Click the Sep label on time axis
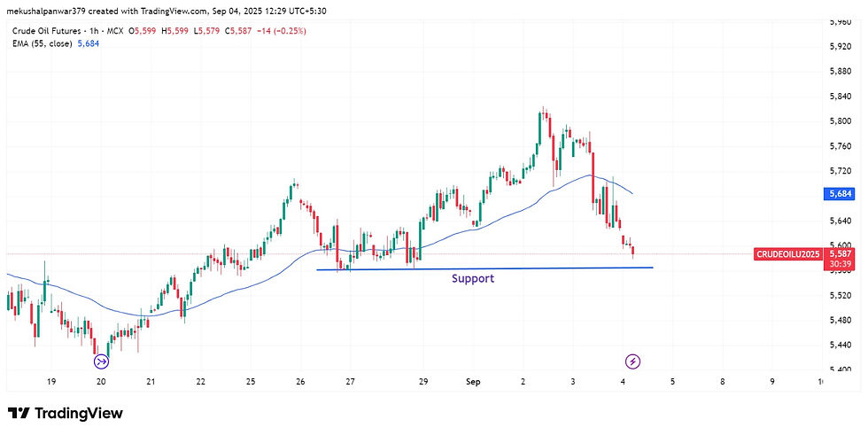Image resolution: width=868 pixels, height=435 pixels. (x=474, y=382)
